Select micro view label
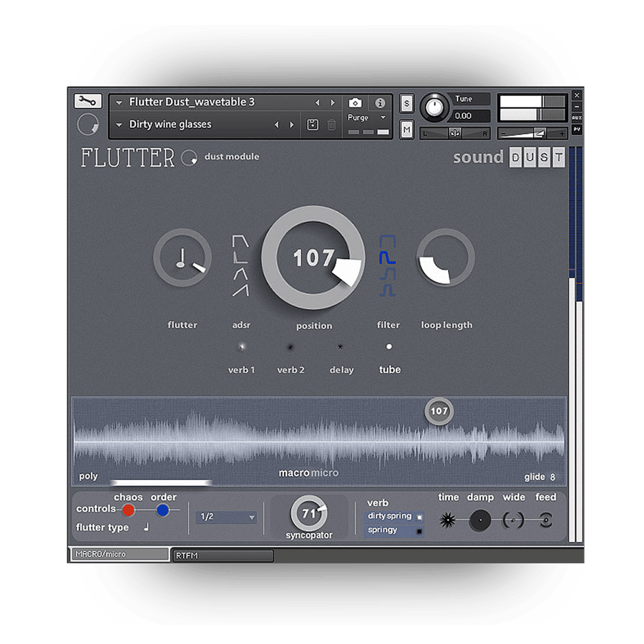The height and width of the screenshot is (644, 644). tap(325, 473)
